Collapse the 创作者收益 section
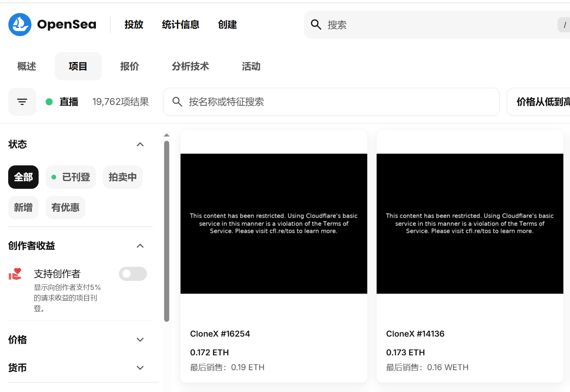The height and width of the screenshot is (392, 570). [140, 246]
